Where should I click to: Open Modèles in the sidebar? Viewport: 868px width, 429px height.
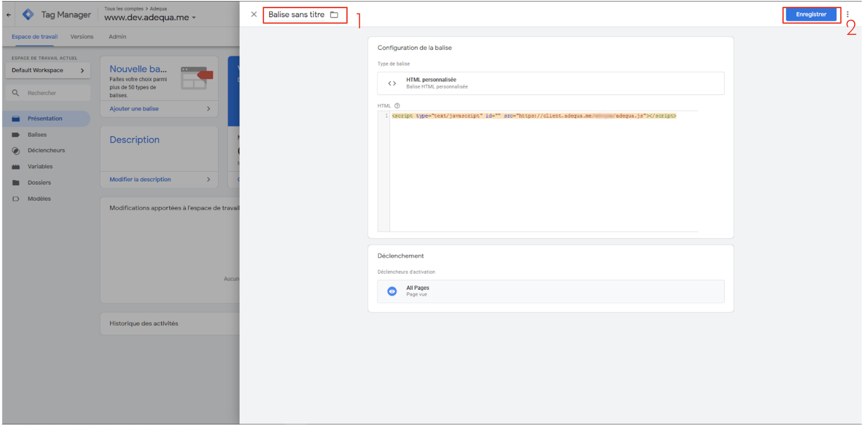coord(39,199)
